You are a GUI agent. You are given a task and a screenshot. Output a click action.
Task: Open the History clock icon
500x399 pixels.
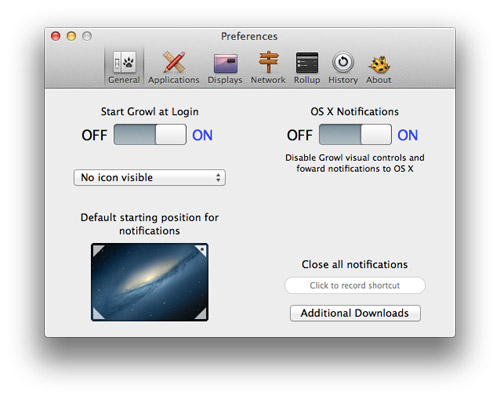click(343, 62)
